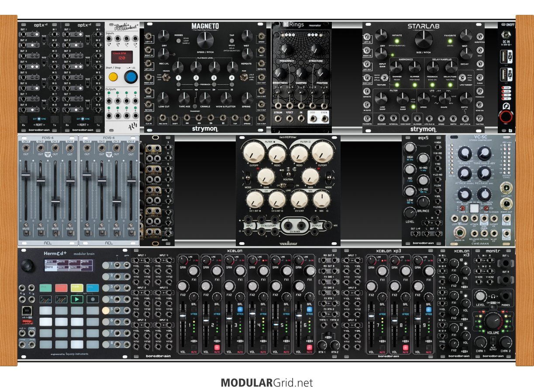Click the Magneto WOW & FLUTTER knob
The width and height of the screenshot is (534, 392).
(226, 98)
